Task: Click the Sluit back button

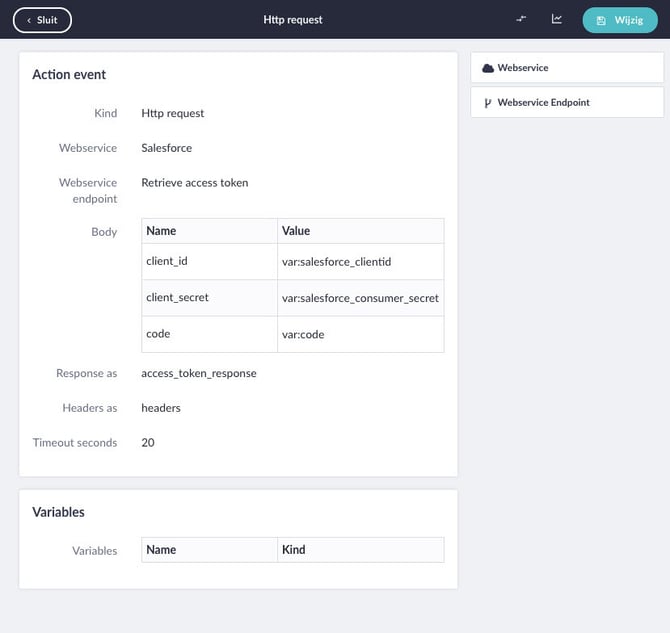Action: [42, 20]
